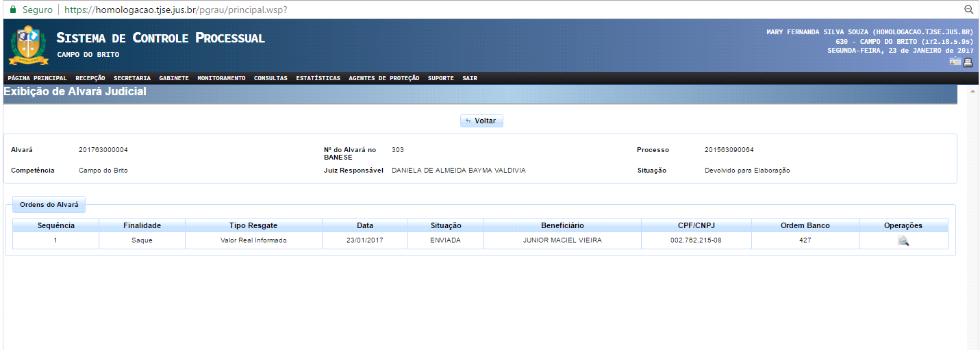This screenshot has height=350, width=980.
Task: Open the Página Principal menu
Action: click(x=37, y=78)
